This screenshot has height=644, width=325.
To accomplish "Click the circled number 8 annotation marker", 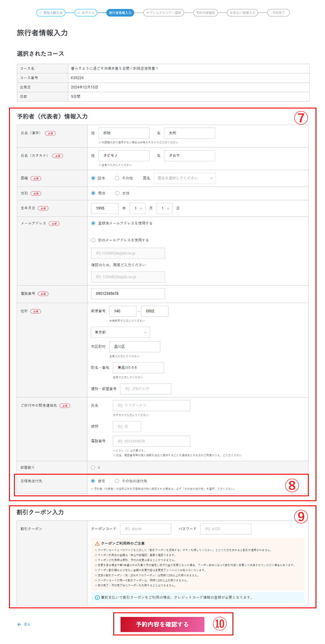I will pos(292,485).
